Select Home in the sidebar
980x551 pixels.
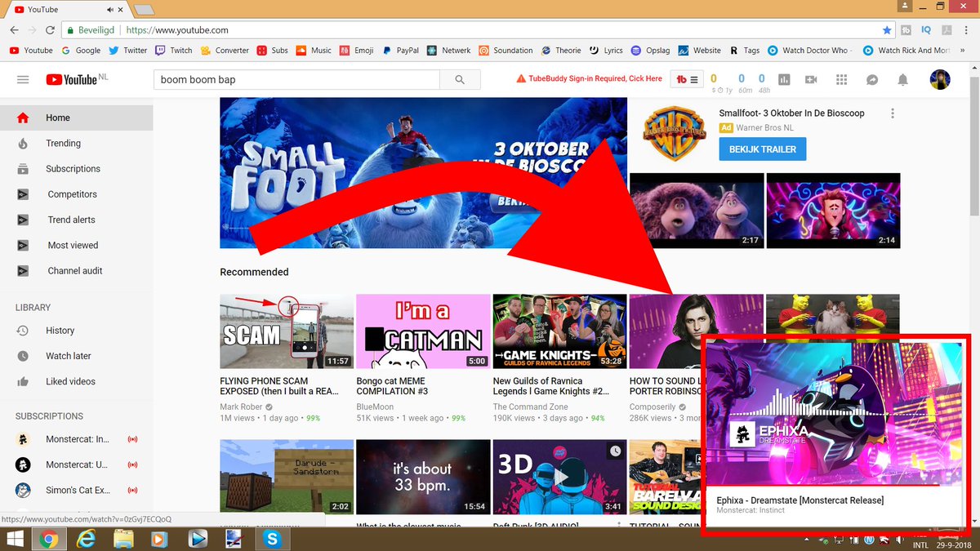(x=76, y=118)
